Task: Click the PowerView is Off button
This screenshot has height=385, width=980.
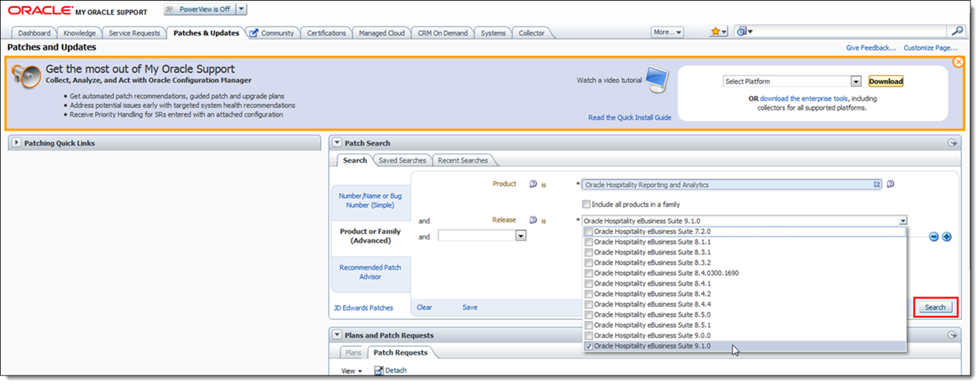Action: (x=199, y=9)
